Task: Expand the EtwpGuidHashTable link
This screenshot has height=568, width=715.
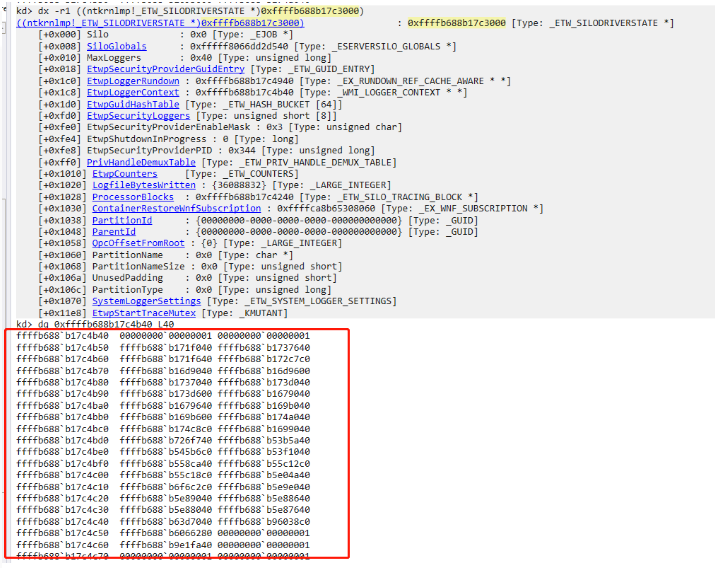Action: (133, 104)
